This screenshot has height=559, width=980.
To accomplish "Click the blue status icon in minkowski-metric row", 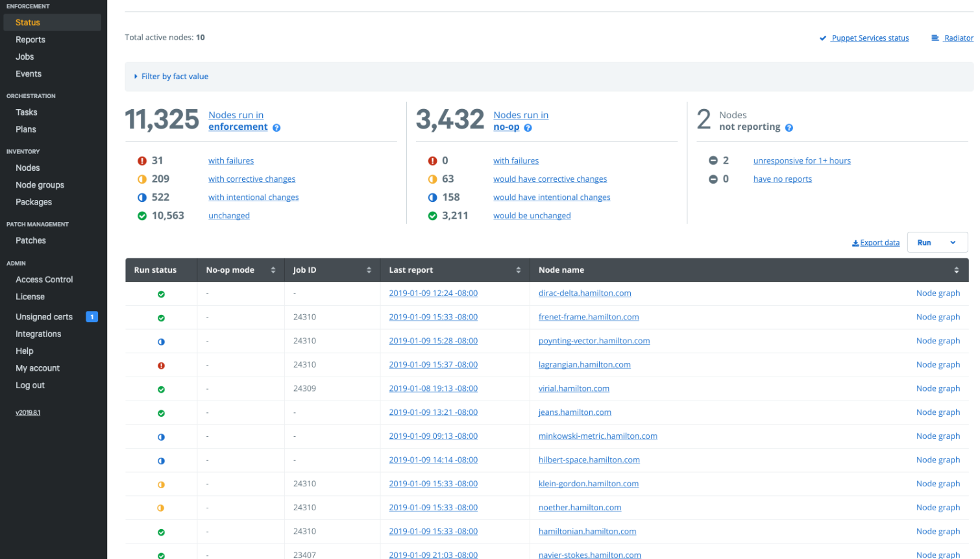I will click(x=161, y=437).
